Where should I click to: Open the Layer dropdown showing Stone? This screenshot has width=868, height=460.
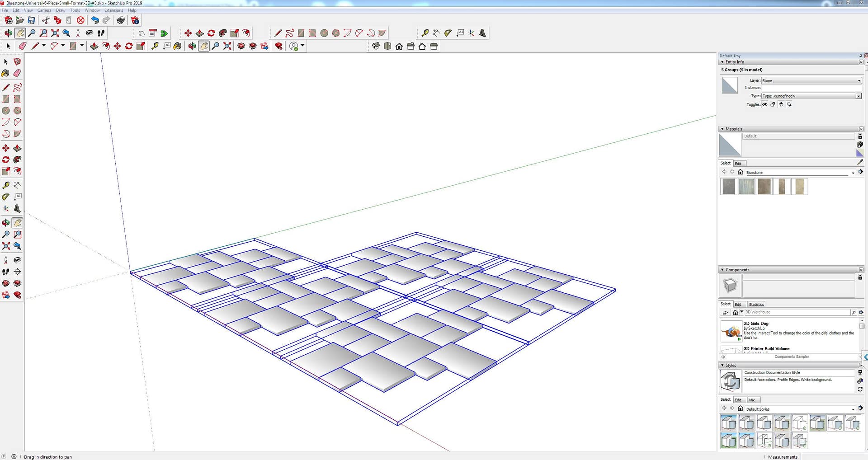pyautogui.click(x=859, y=81)
